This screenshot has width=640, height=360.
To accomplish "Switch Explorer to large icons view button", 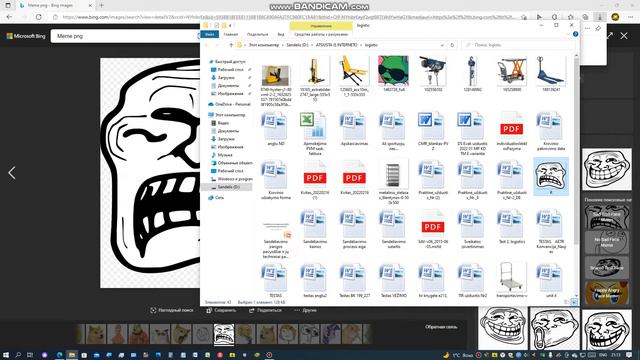I will tap(574, 302).
